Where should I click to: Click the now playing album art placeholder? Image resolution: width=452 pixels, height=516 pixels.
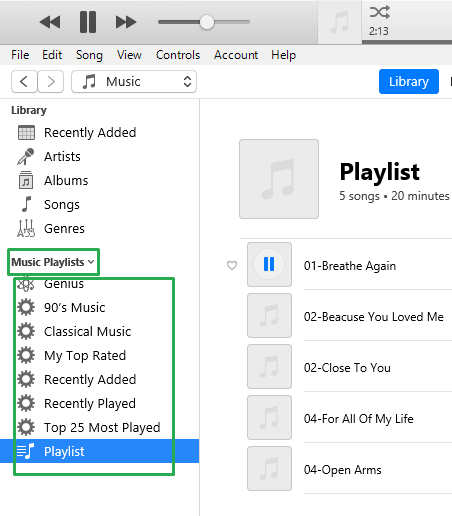pyautogui.click(x=340, y=22)
